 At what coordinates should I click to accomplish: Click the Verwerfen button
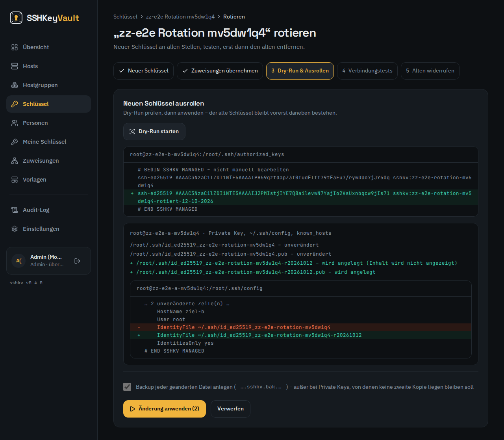click(x=230, y=409)
